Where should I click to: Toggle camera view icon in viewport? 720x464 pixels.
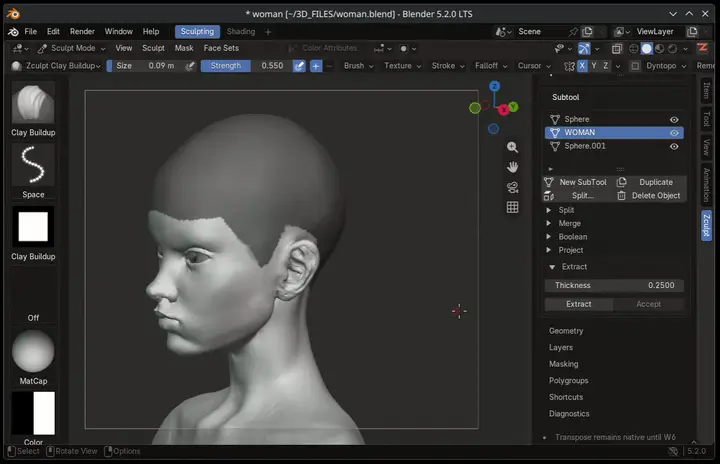[x=512, y=187]
